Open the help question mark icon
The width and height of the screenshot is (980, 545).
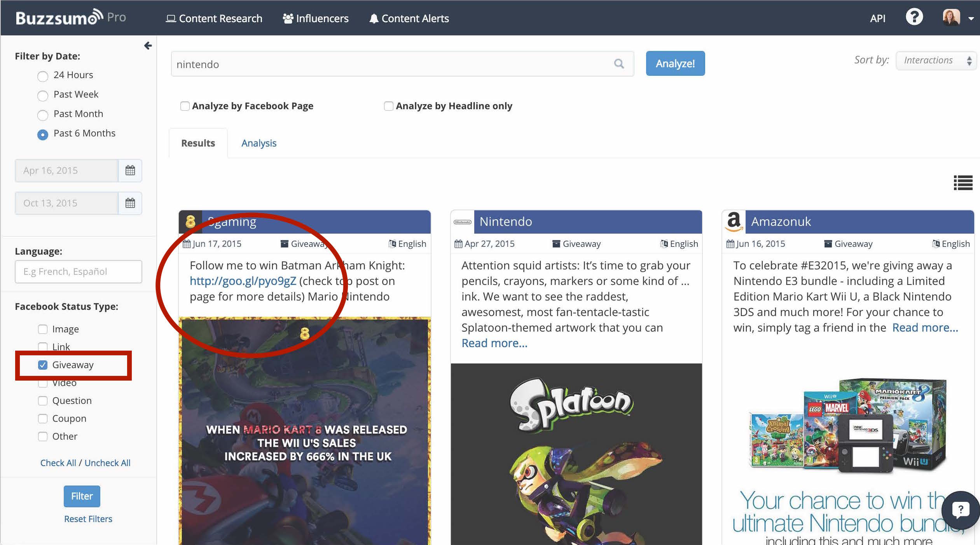tap(914, 17)
